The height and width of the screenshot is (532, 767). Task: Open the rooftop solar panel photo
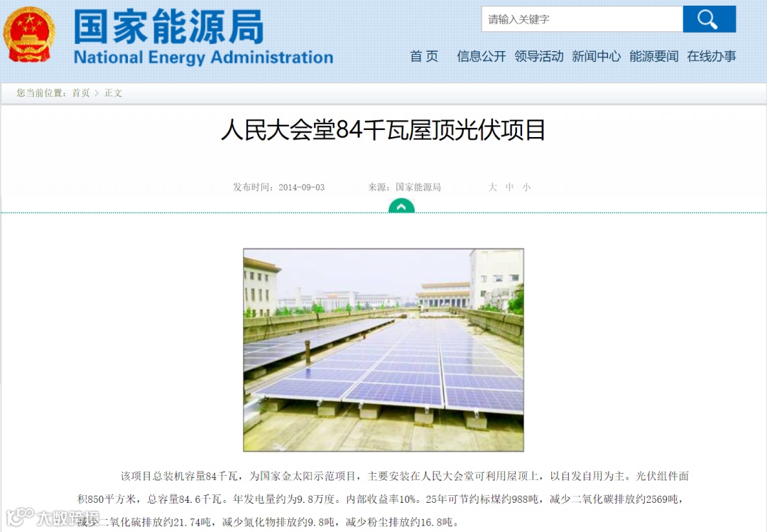383,350
